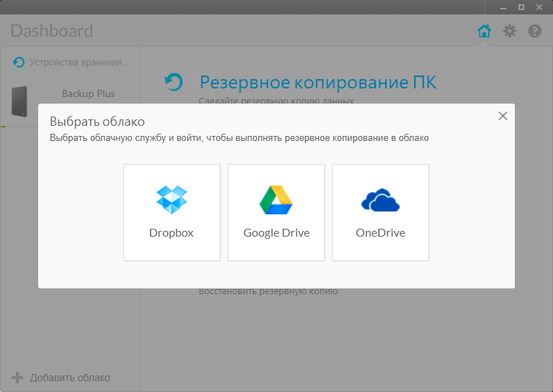
Task: Maximize the Dashboard window
Action: (521, 7)
